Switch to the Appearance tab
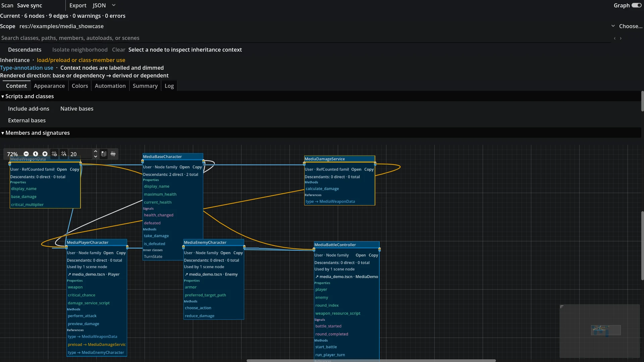The width and height of the screenshot is (644, 362). pyautogui.click(x=49, y=86)
